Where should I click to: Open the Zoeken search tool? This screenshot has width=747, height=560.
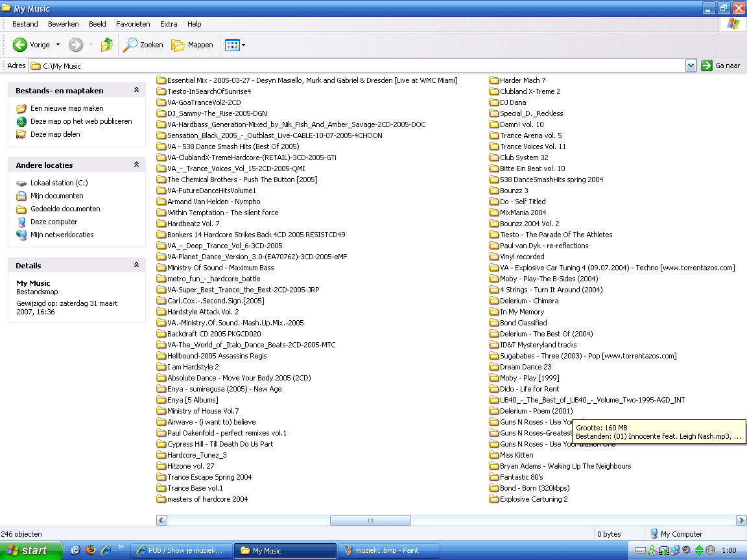pyautogui.click(x=143, y=45)
